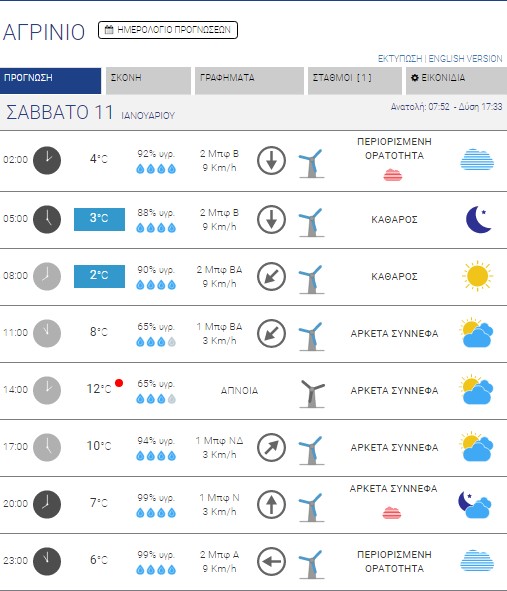Click the partly cloudy night icon at 20:00

475,504
